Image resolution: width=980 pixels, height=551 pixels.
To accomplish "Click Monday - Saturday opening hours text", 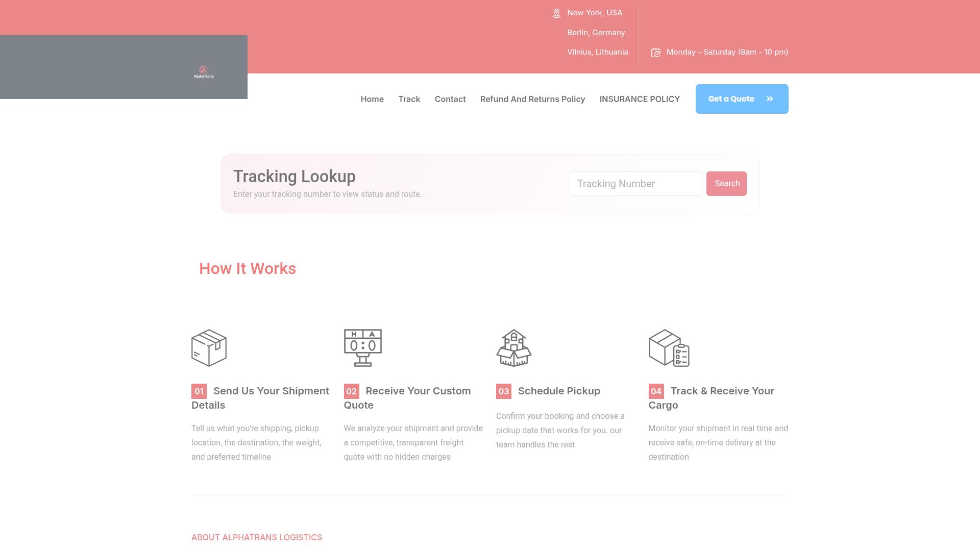I will pyautogui.click(x=727, y=52).
